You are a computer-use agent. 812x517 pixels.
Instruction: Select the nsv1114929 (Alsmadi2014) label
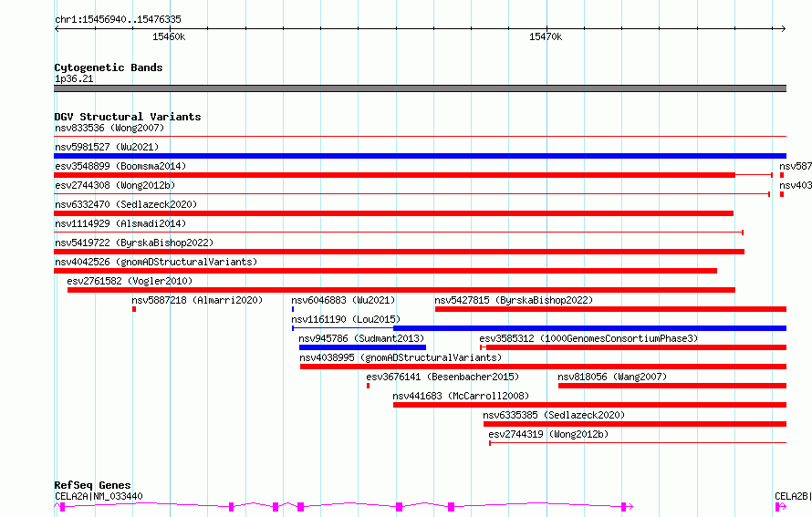(120, 223)
